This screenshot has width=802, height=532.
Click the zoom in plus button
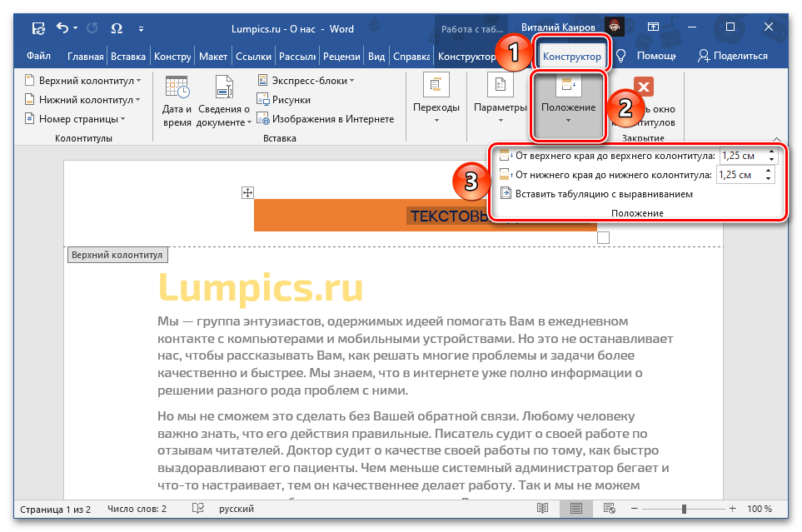point(732,509)
